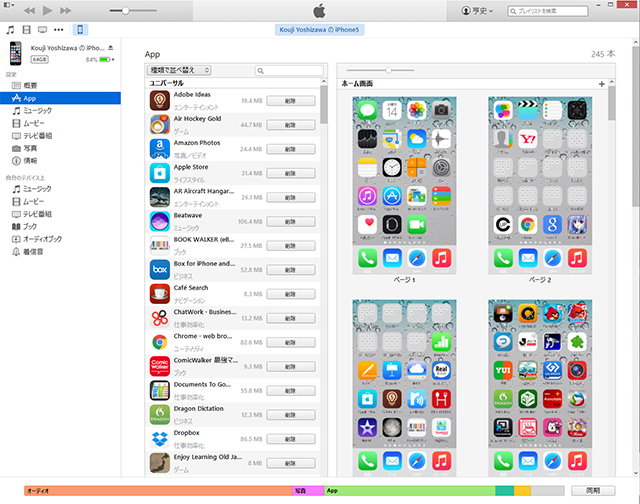Skip back to previous track

(29, 11)
